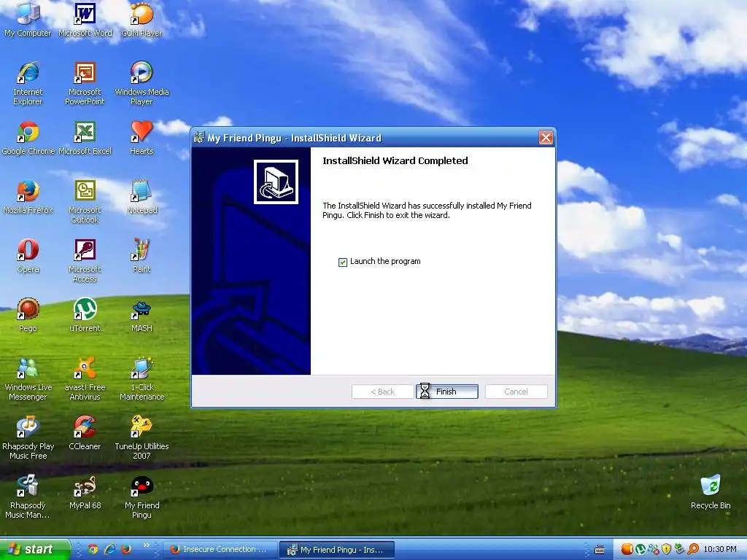Click the disabled Back button

pyautogui.click(x=382, y=392)
